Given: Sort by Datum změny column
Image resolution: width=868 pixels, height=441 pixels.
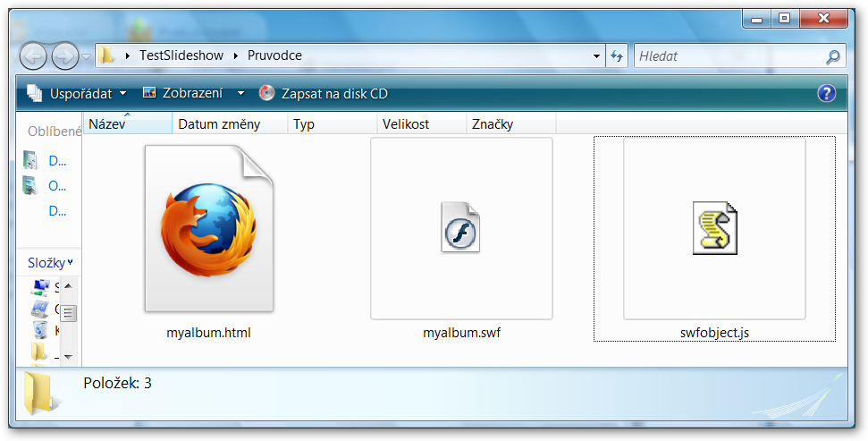Looking at the screenshot, I should point(231,123).
